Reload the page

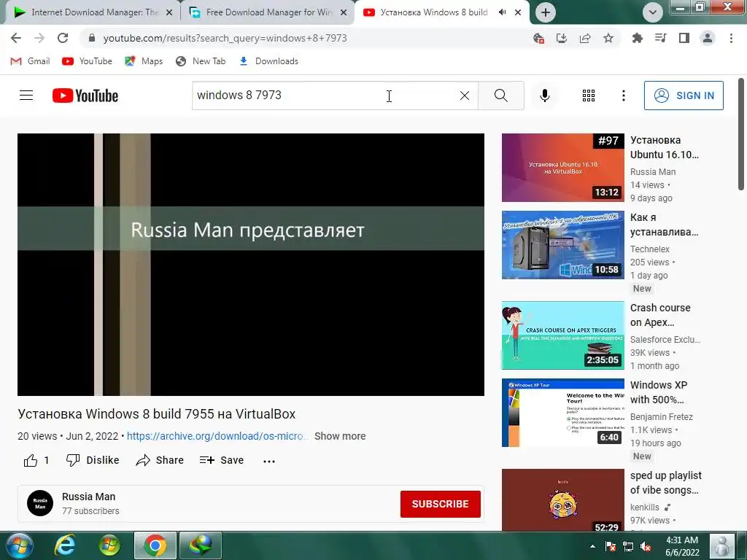pos(63,38)
